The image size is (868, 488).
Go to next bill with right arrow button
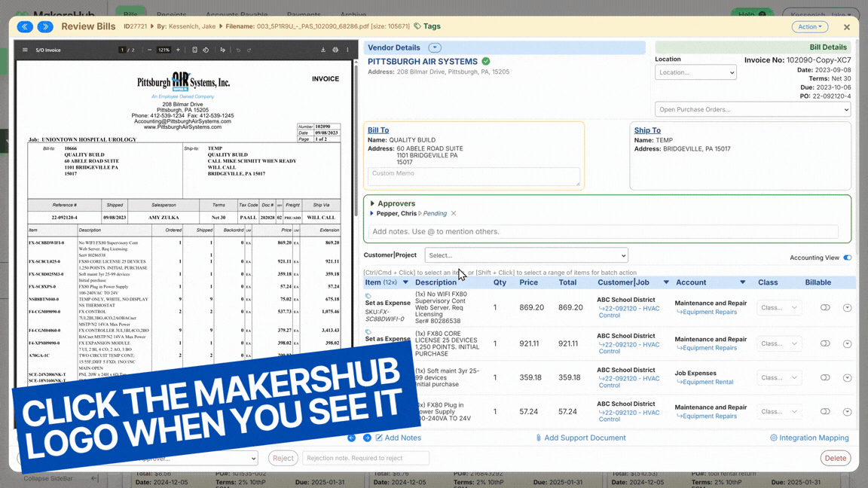(x=45, y=26)
